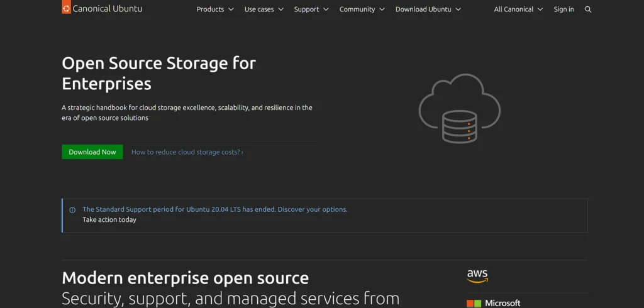The image size is (644, 308).
Task: Expand the All Canonical dropdown
Action: (518, 9)
